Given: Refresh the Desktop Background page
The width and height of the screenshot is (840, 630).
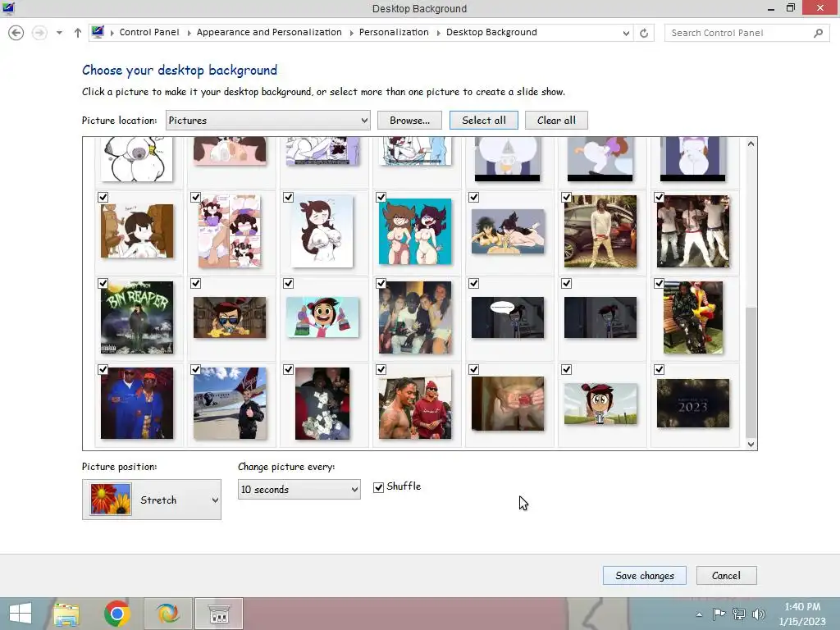Looking at the screenshot, I should pos(644,33).
